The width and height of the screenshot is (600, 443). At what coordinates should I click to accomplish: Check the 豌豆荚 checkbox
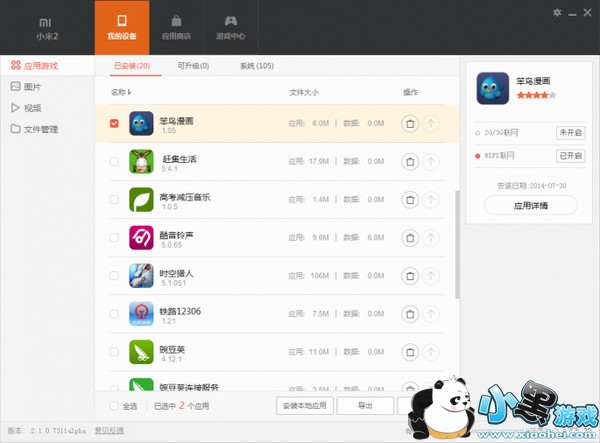coord(114,352)
